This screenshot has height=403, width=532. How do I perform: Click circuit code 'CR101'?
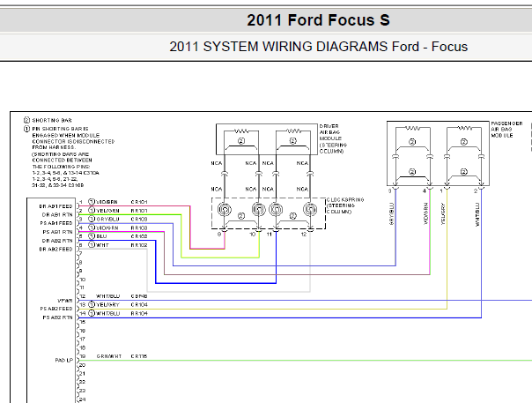(139, 202)
